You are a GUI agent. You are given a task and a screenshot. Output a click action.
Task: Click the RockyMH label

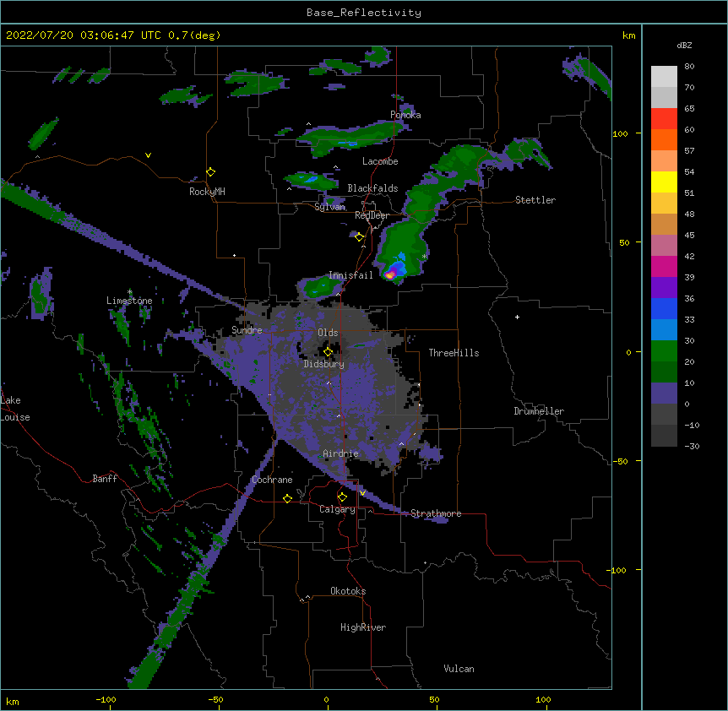click(207, 192)
